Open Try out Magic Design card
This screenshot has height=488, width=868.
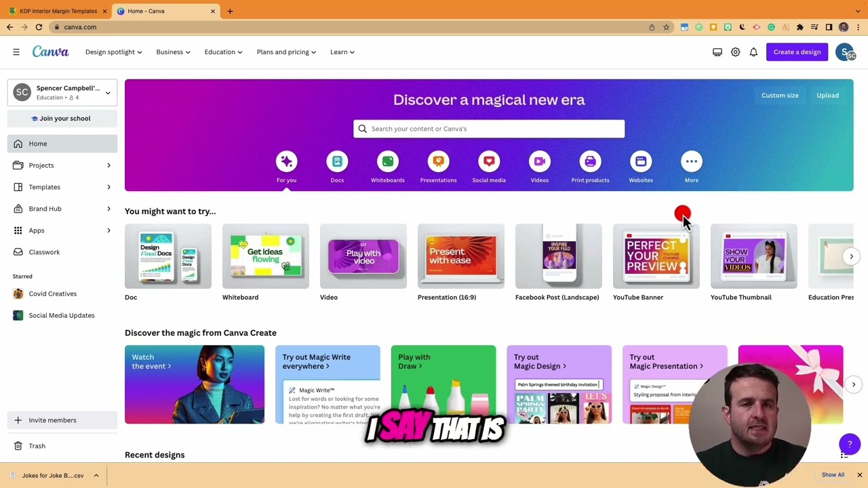click(559, 384)
